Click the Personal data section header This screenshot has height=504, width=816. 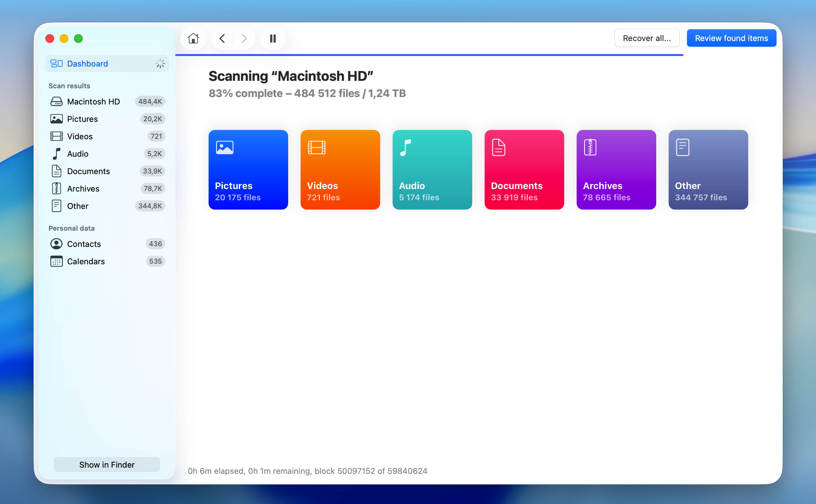[x=71, y=228]
